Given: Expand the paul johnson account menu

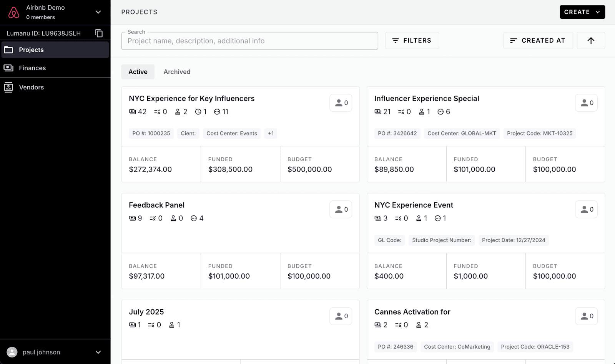Looking at the screenshot, I should click(x=98, y=352).
